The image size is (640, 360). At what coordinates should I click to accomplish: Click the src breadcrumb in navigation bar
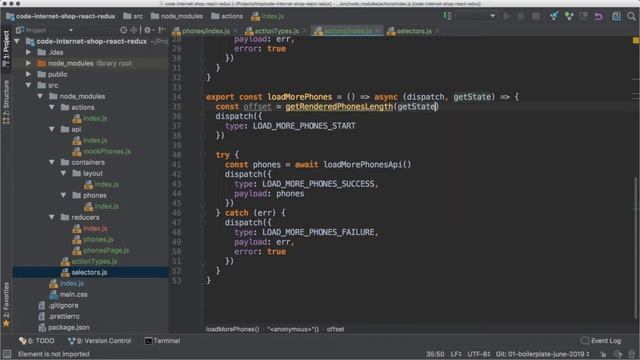pyautogui.click(x=133, y=16)
